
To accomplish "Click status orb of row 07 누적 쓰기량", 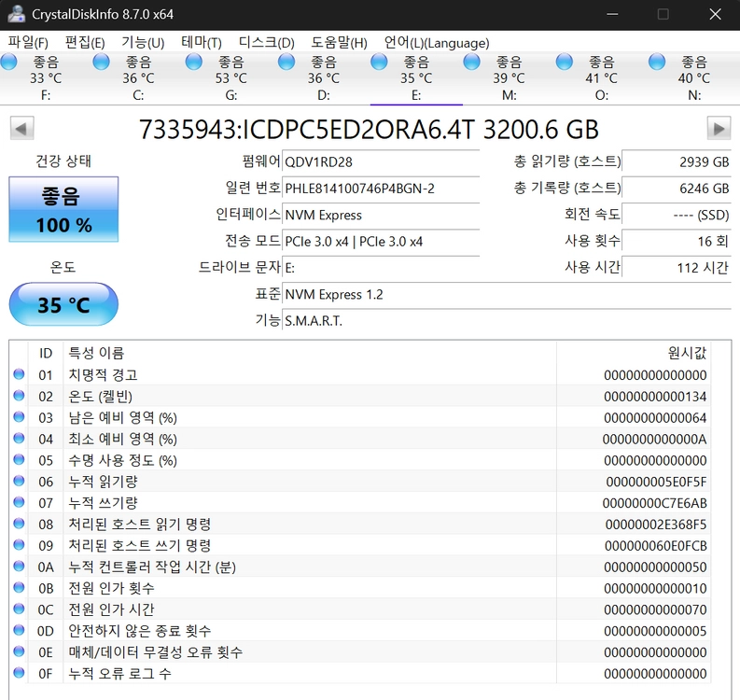I will [19, 502].
